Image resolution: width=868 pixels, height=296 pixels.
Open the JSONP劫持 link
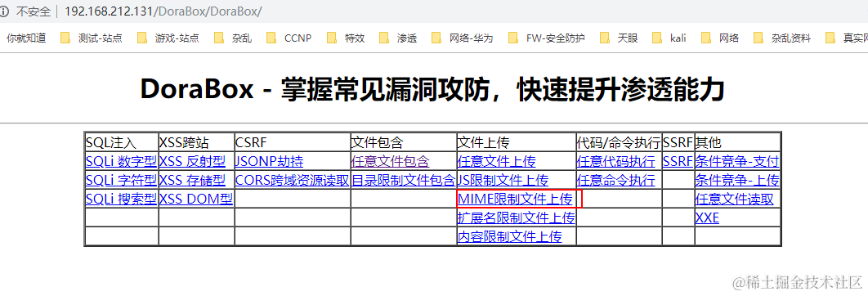(x=270, y=161)
